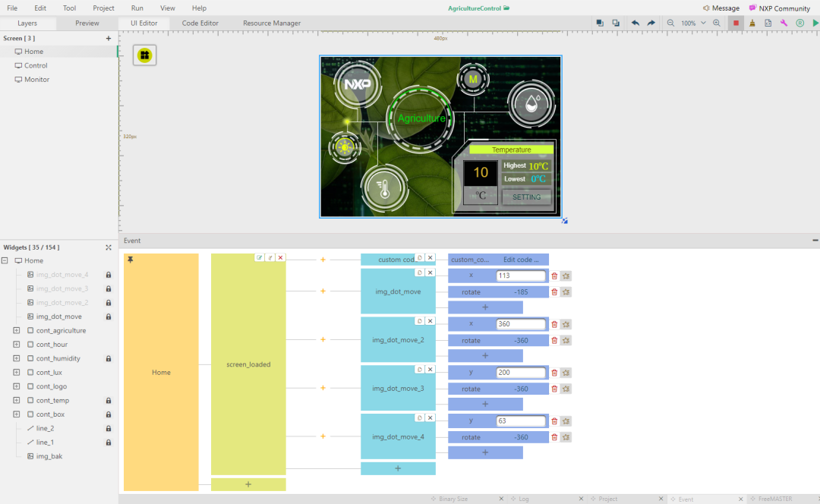
Task: Add new event below screen_loaded with plus
Action: click(x=248, y=484)
